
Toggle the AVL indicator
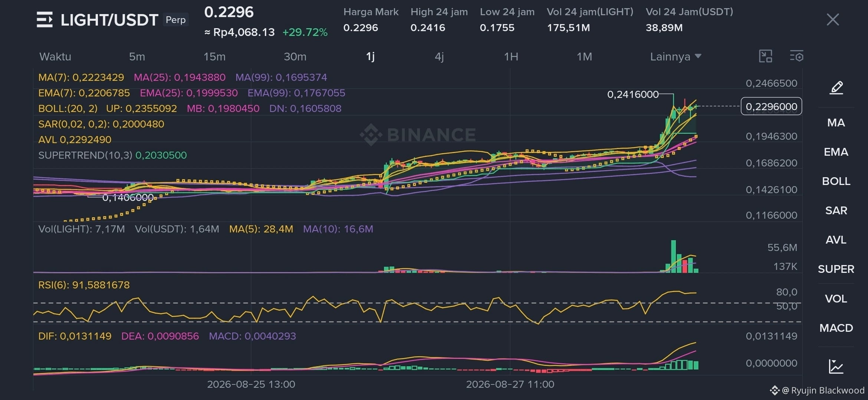tap(836, 240)
